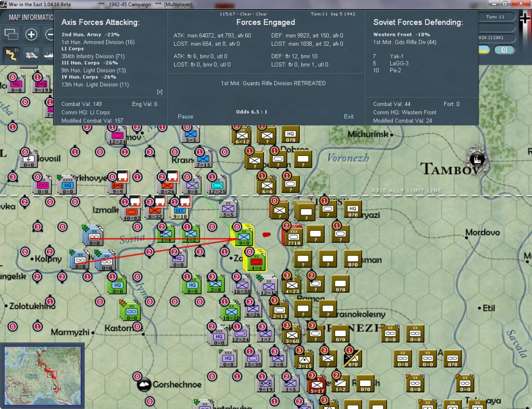Click the minimap overview thumbnail

click(43, 375)
